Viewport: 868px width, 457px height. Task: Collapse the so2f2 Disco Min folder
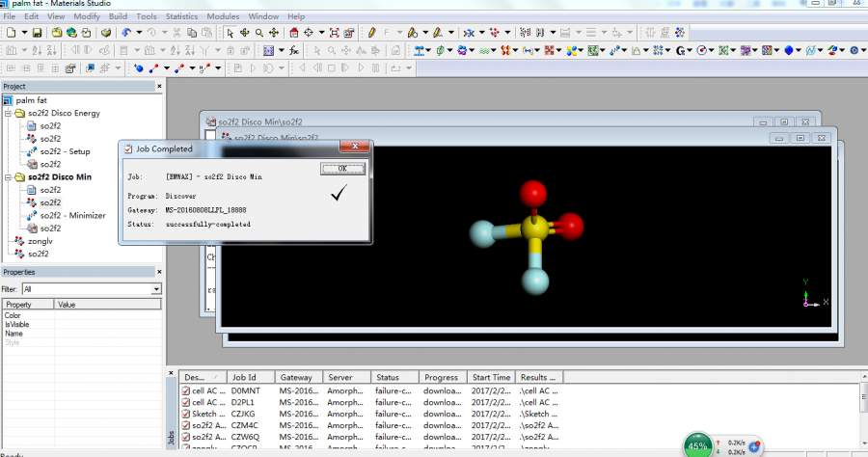click(x=9, y=177)
